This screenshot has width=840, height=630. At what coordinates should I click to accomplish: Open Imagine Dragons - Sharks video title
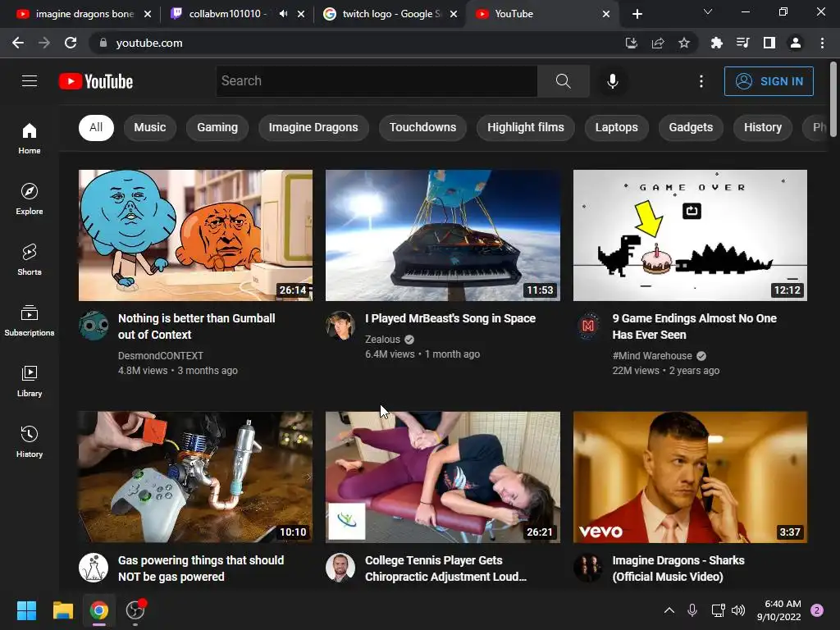pyautogui.click(x=678, y=568)
